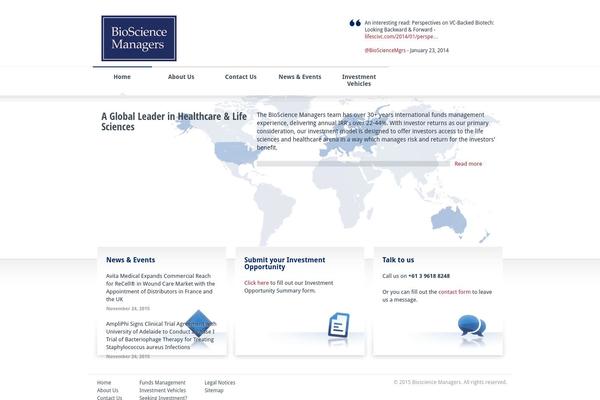Screen dimensions: 600x400
Task: Click the footer About Us link
Action: coord(108,390)
